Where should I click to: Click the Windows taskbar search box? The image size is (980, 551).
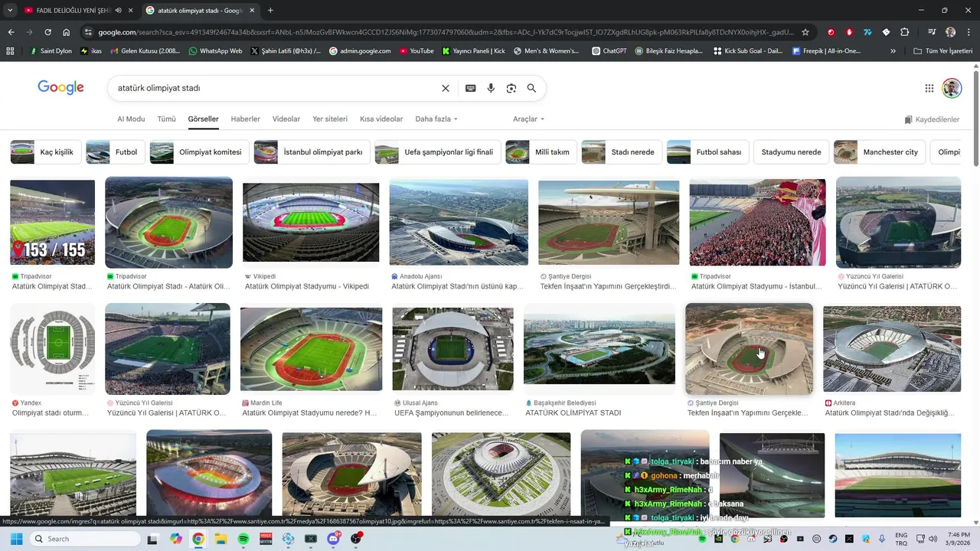click(x=83, y=539)
